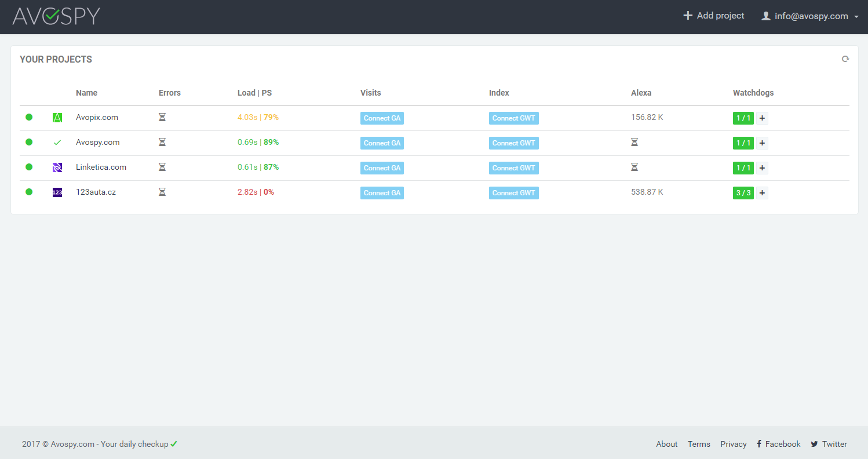Open the Linketica.com project name
This screenshot has width=868, height=459.
coord(101,167)
